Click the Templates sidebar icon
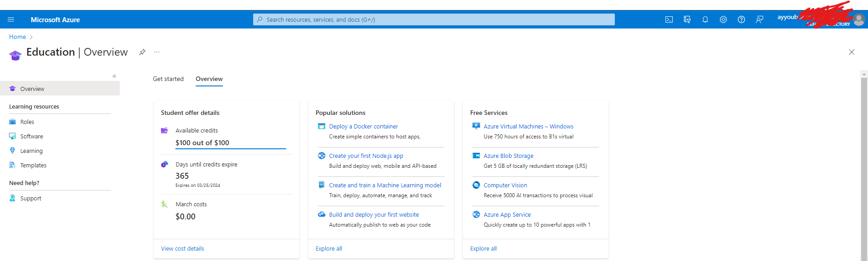868x261 pixels. 13,165
